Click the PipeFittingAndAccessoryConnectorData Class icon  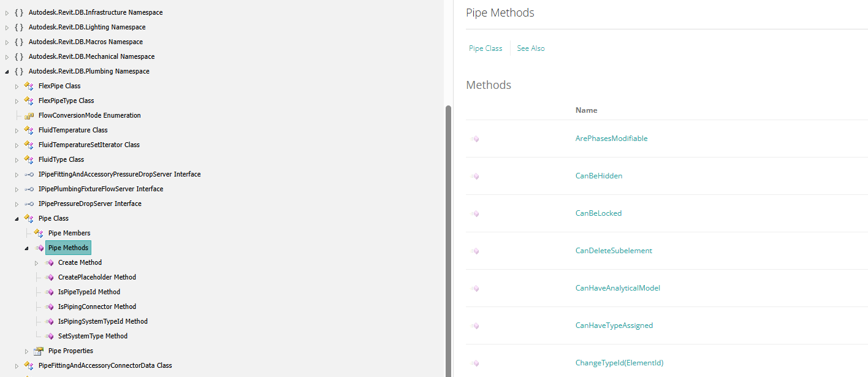click(x=29, y=365)
